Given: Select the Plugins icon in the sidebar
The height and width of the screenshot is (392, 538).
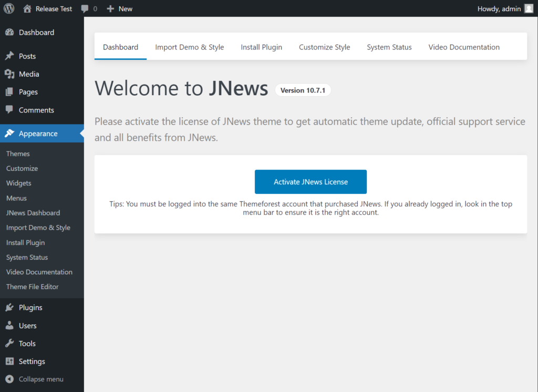Looking at the screenshot, I should point(9,307).
